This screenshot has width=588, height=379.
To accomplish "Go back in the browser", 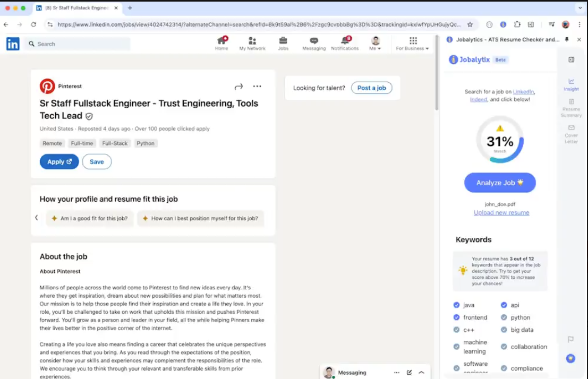I will (x=6, y=24).
